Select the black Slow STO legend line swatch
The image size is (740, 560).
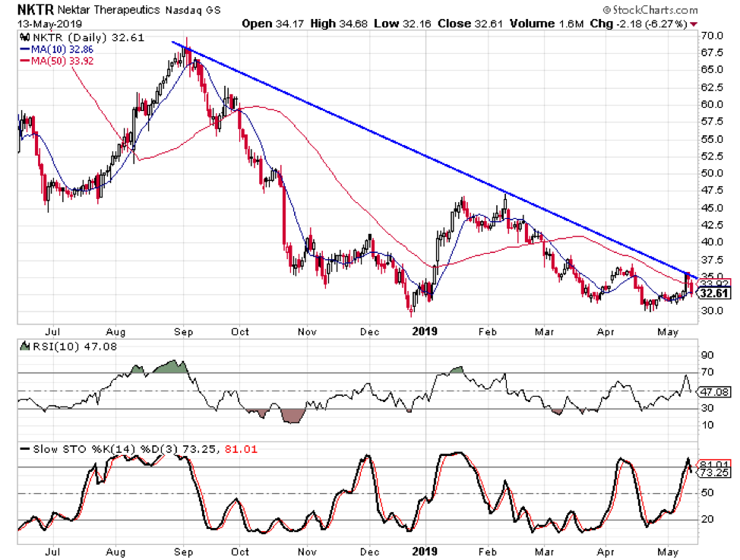[25, 449]
